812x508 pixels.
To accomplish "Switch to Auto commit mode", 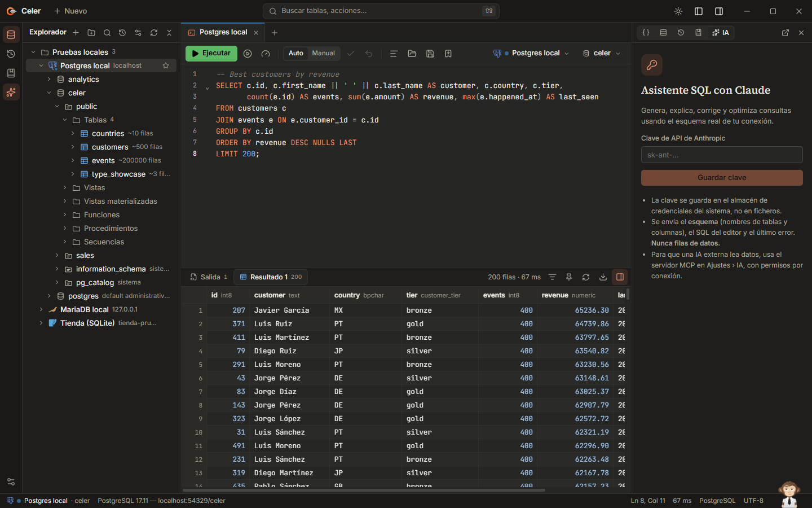I will (x=296, y=53).
